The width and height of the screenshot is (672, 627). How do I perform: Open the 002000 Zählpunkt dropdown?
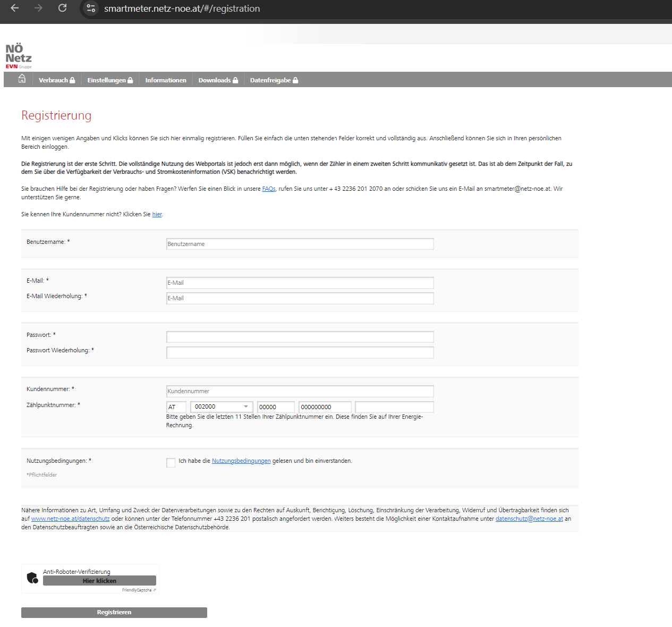[222, 407]
